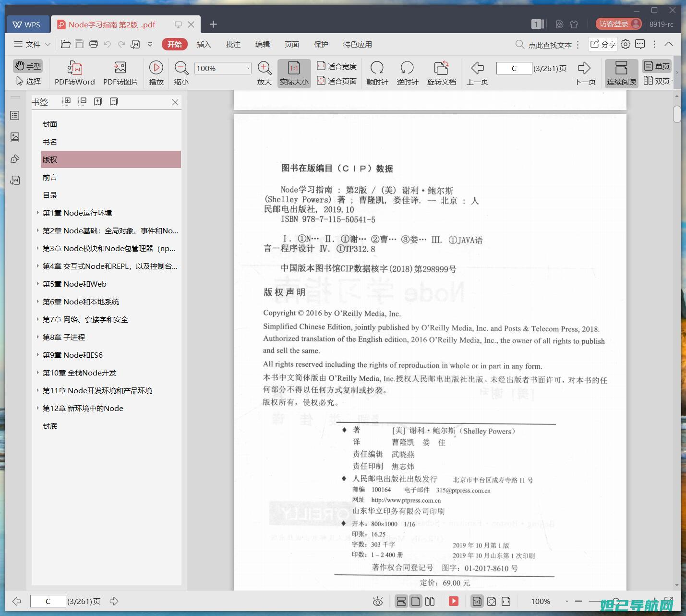Viewport: 686px width, 616px height.
Task: Go to previous page (上一页)
Action: (x=478, y=73)
